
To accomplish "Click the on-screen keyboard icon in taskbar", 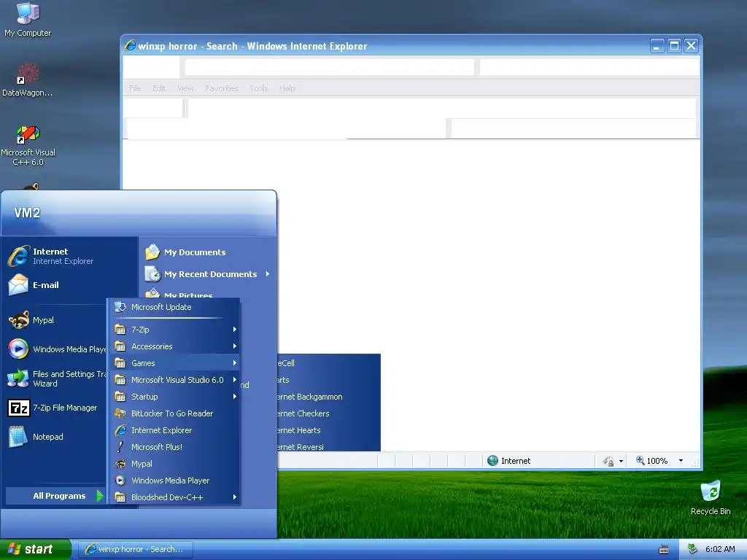I will 664,550.
